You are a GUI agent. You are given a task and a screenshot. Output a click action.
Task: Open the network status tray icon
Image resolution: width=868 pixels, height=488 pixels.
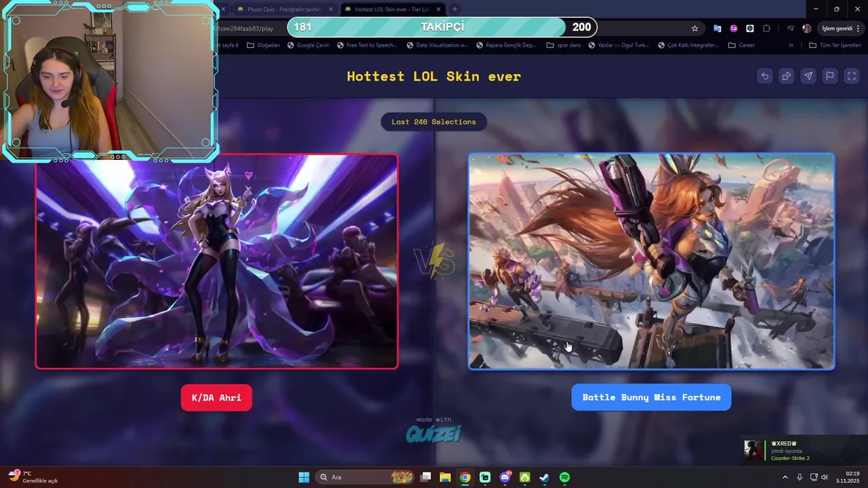pos(814,477)
